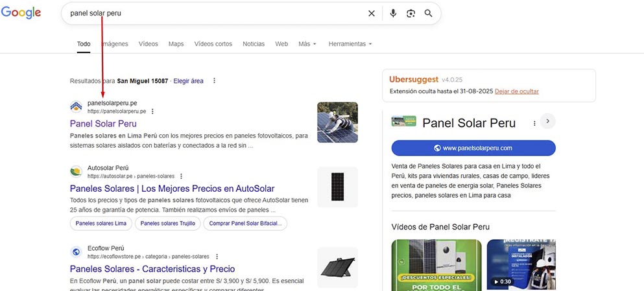
Task: Open Descuentos Especiales video thumbnail
Action: pyautogui.click(x=436, y=265)
